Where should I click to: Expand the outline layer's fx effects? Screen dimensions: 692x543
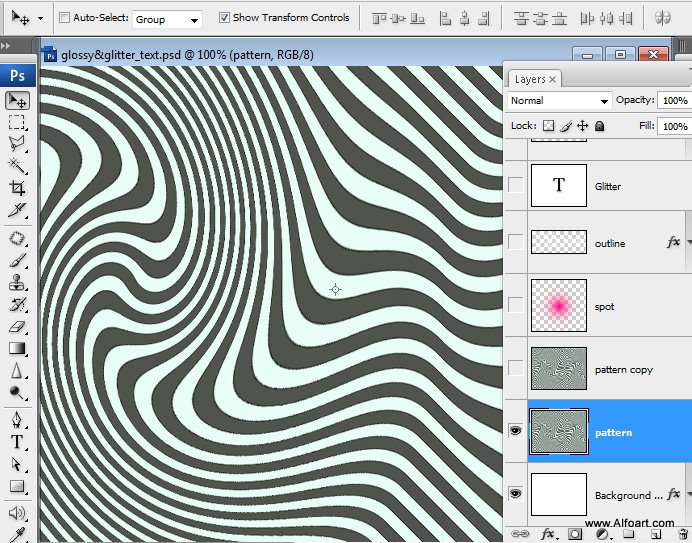(x=686, y=243)
